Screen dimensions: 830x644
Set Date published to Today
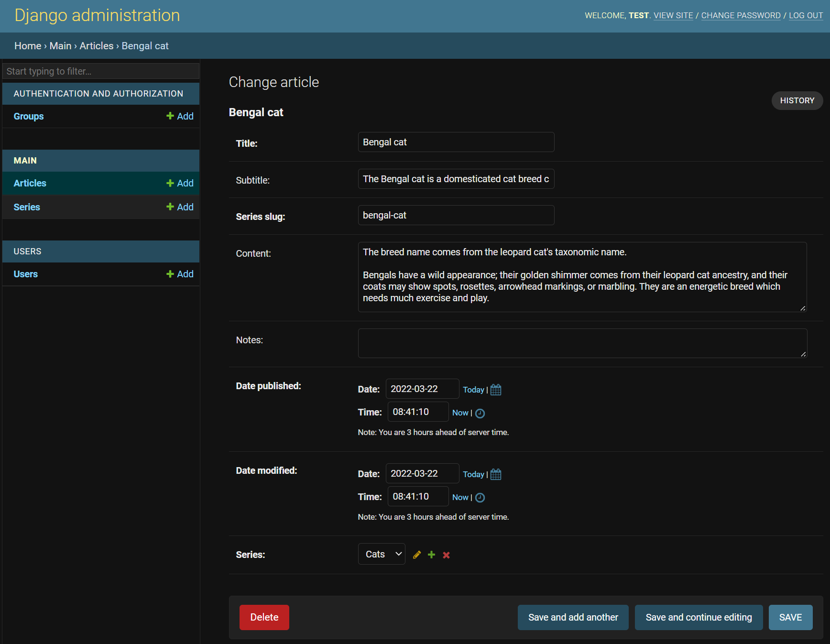click(473, 390)
